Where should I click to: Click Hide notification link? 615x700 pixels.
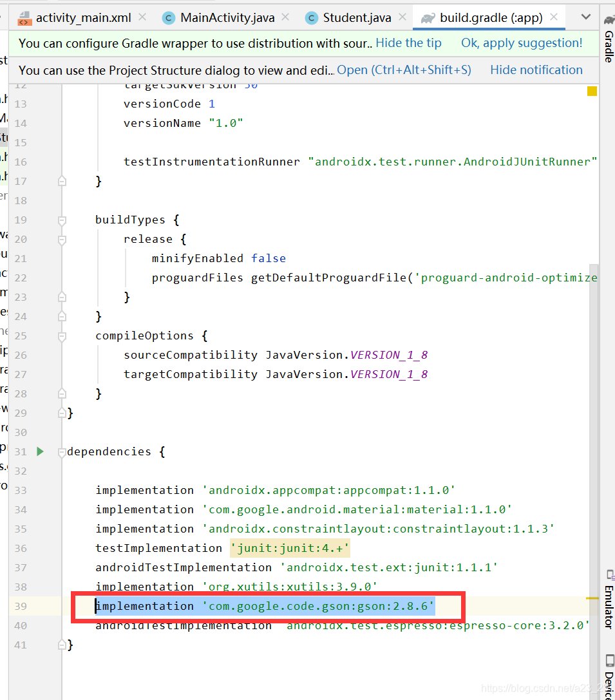click(536, 70)
